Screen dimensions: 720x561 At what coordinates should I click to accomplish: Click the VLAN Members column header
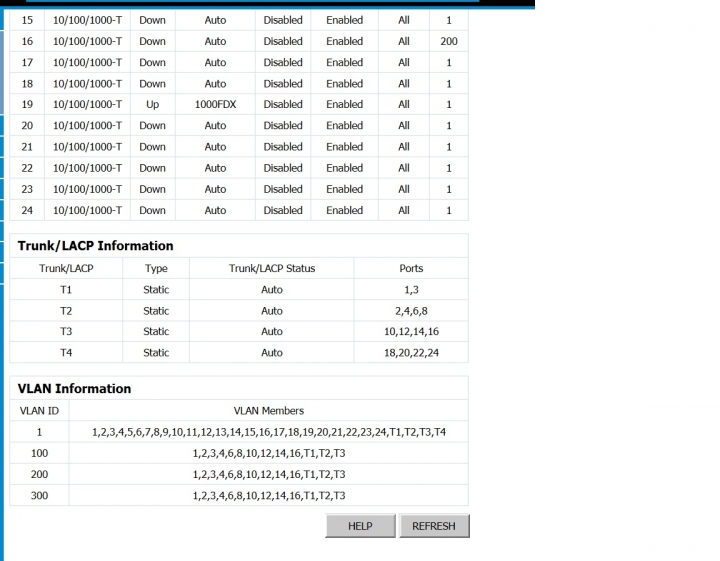click(269, 410)
